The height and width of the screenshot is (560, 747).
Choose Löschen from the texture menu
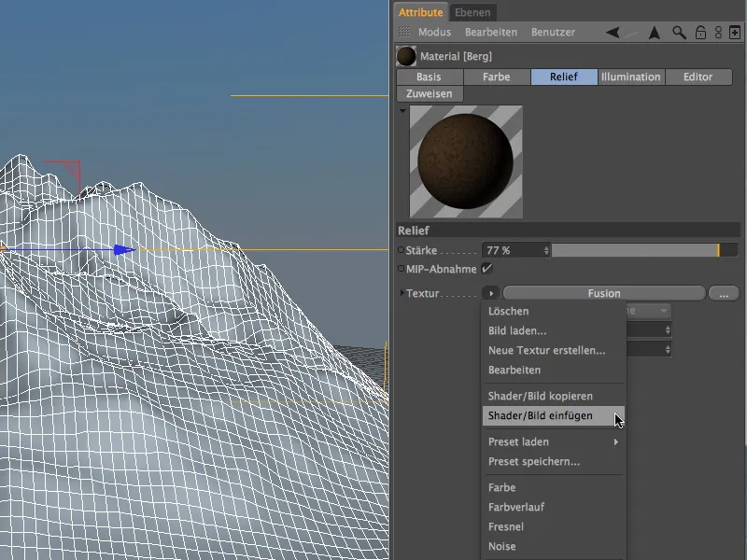[554, 311]
